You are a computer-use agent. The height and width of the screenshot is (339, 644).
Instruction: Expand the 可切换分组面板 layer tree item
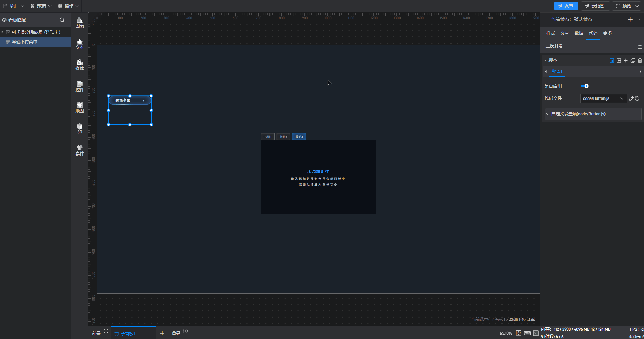click(3, 32)
